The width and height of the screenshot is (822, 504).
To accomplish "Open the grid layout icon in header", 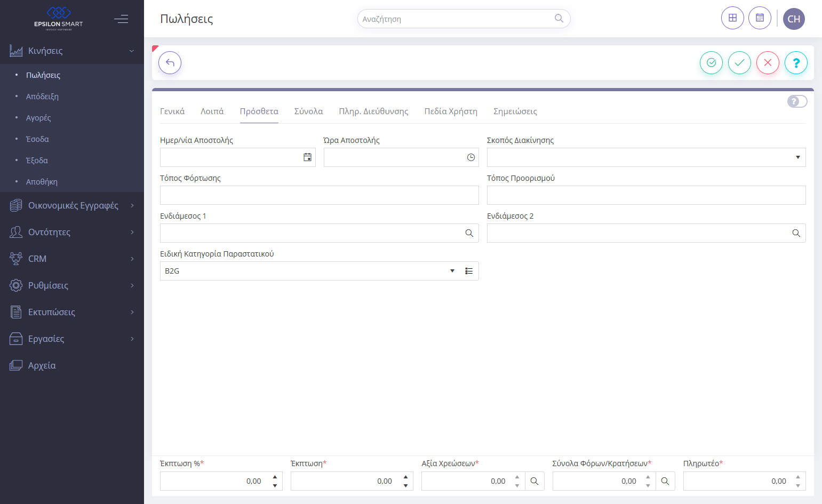I will pyautogui.click(x=732, y=18).
